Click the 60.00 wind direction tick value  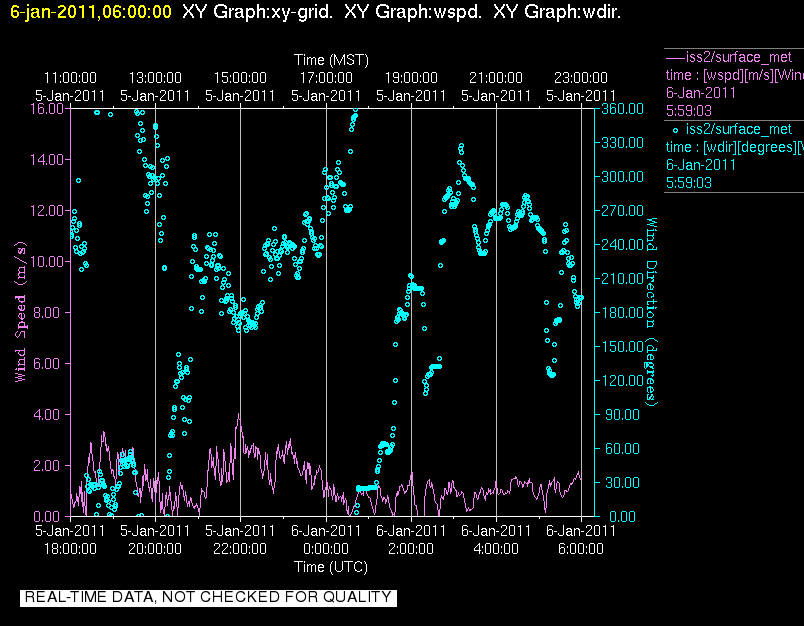pyautogui.click(x=622, y=449)
